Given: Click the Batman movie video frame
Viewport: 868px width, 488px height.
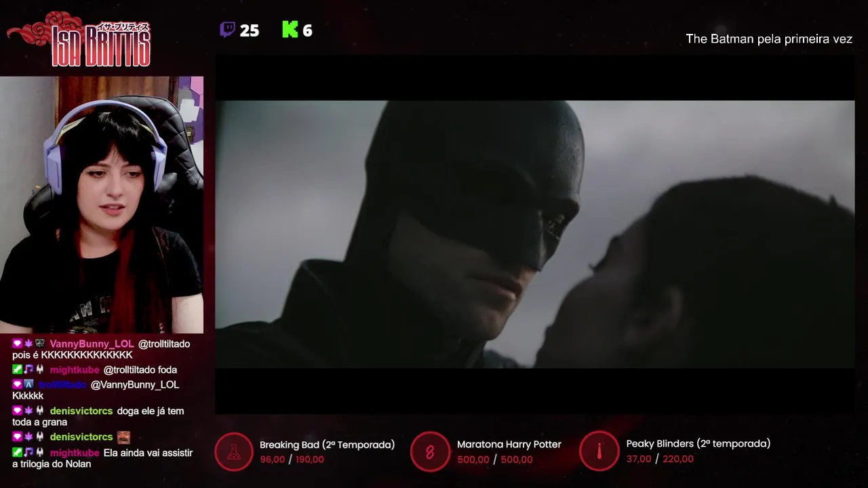Looking at the screenshot, I should pyautogui.click(x=535, y=234).
